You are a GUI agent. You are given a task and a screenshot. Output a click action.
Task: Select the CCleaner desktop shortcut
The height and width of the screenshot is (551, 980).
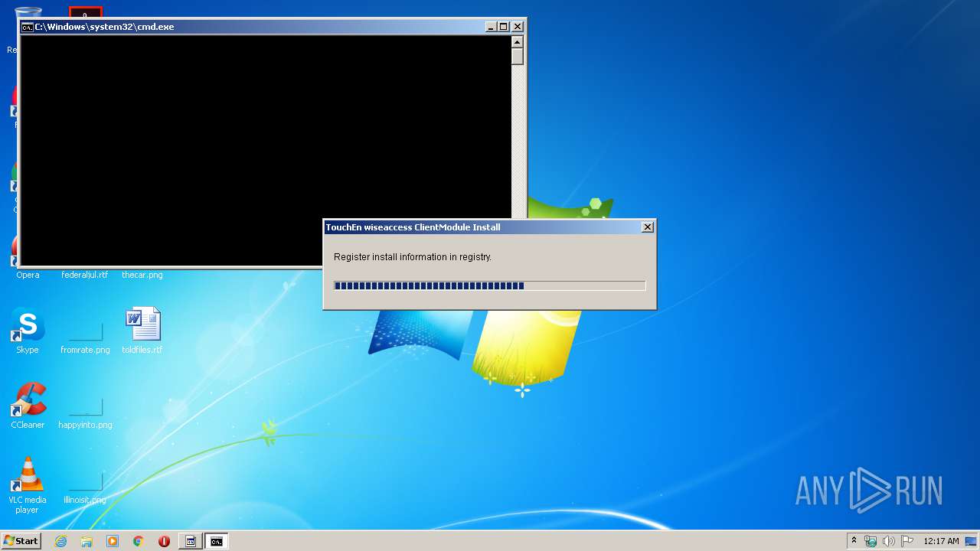(x=28, y=406)
